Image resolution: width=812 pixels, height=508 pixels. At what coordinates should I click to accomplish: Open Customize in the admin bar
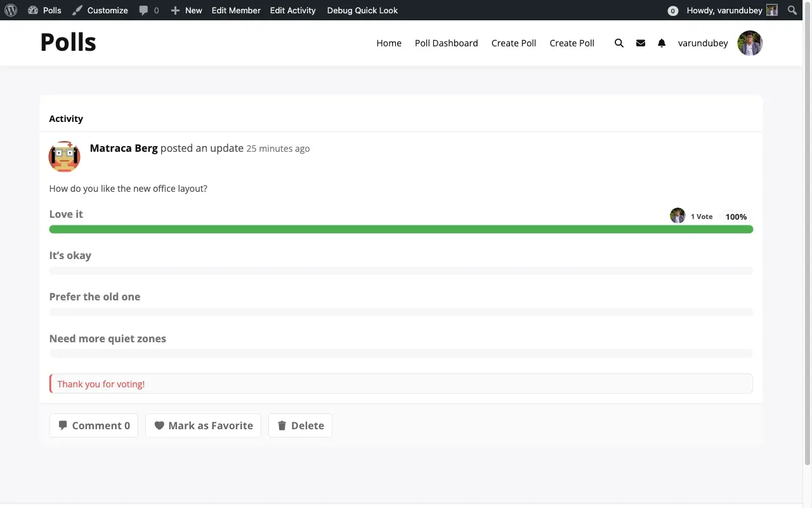pos(100,10)
